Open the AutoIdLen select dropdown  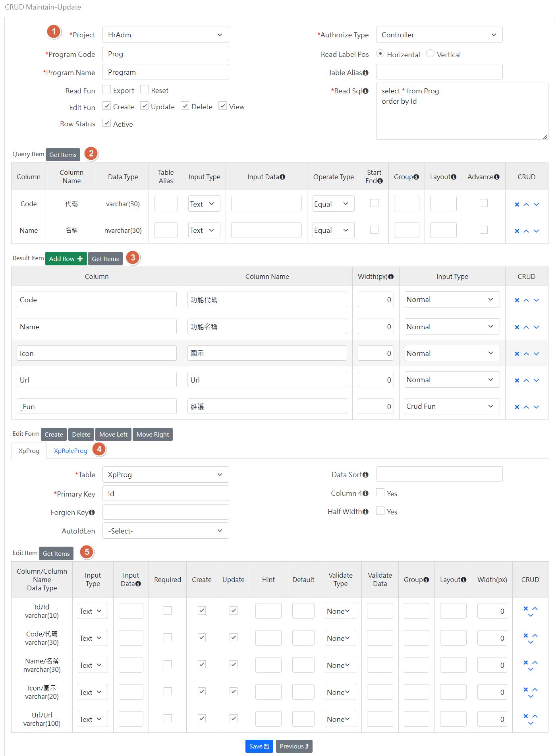(166, 531)
